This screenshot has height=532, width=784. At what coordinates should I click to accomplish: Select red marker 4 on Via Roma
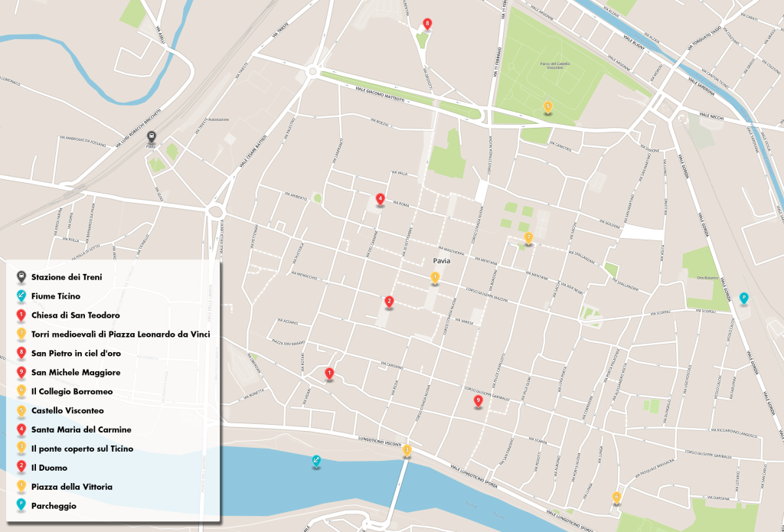tap(380, 199)
